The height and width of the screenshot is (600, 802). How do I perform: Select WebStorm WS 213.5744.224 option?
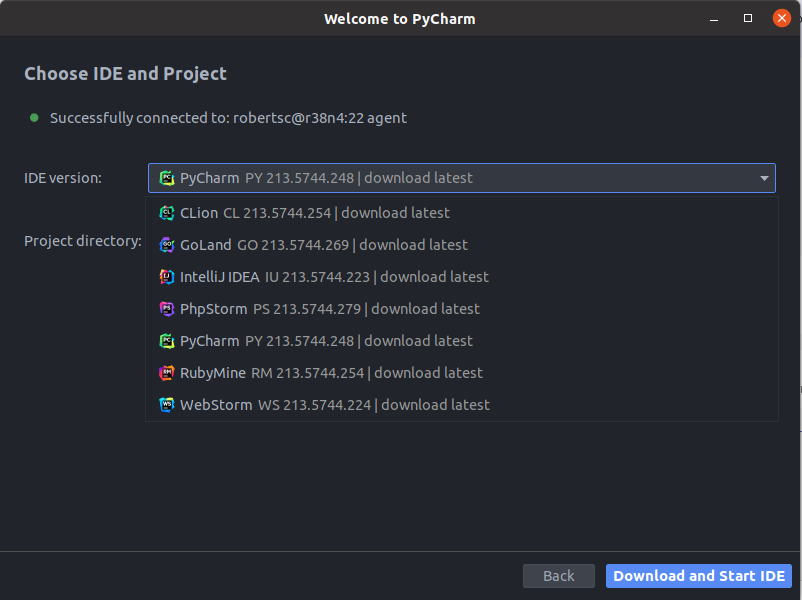tap(462, 405)
